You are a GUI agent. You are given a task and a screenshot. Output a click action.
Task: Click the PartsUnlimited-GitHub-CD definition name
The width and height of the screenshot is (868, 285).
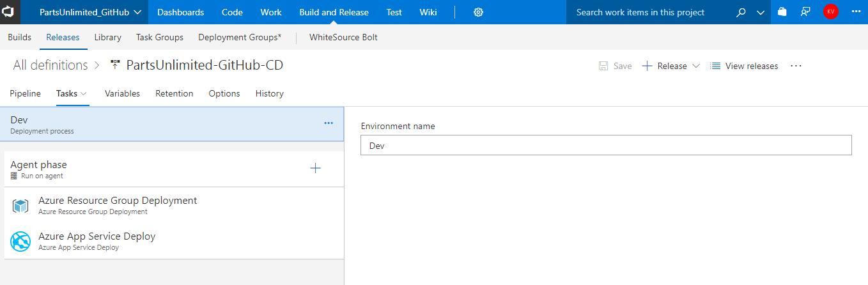pos(205,65)
